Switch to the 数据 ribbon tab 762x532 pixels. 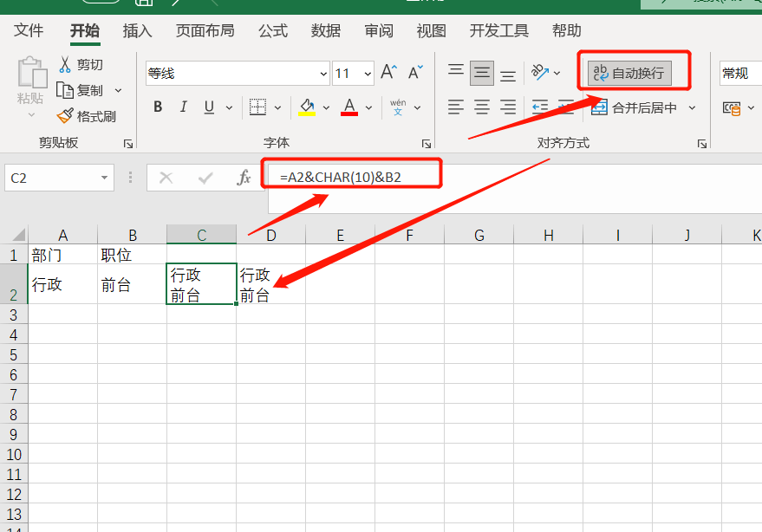[x=325, y=31]
